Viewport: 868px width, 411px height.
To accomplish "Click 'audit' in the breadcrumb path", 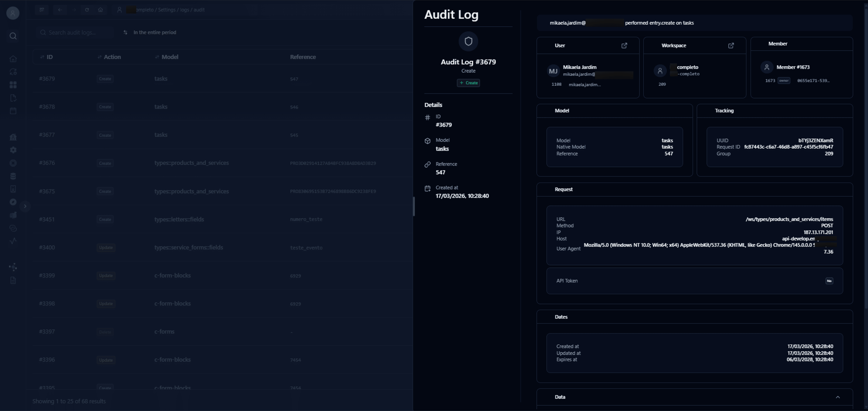I will point(199,10).
